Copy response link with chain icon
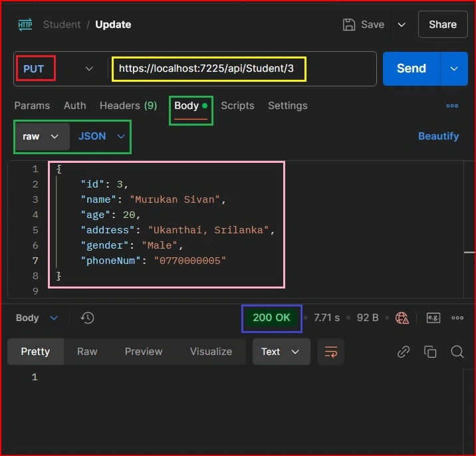Viewport: 476px width, 456px height. click(404, 352)
